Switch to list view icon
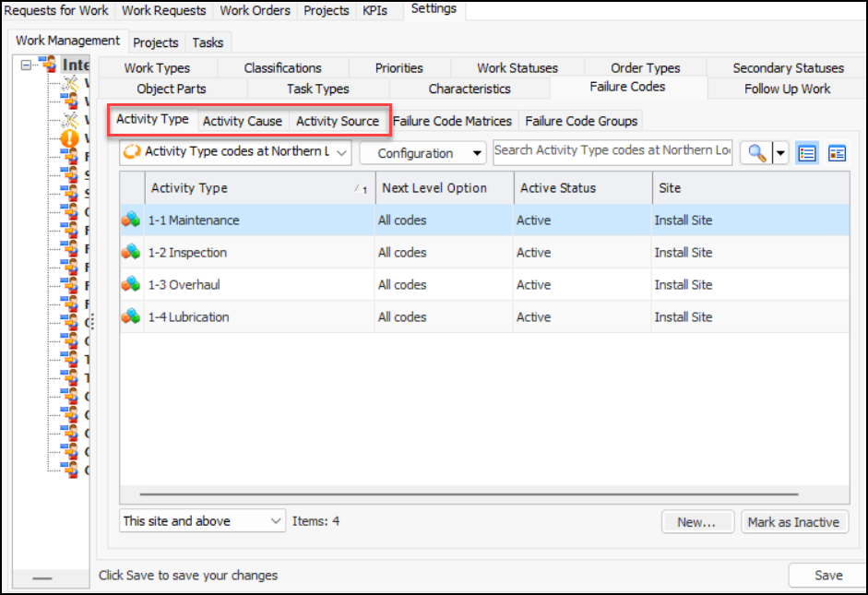The image size is (868, 595). [807, 153]
